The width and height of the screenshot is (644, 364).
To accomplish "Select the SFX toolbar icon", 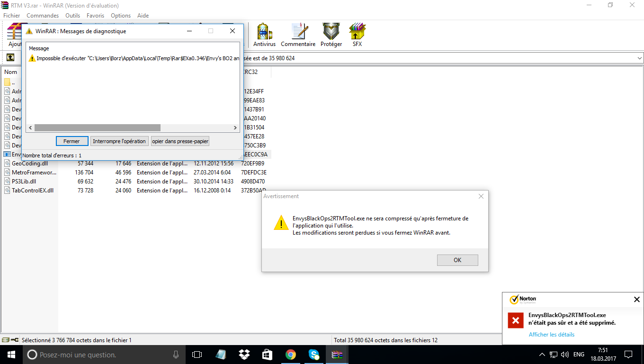I will pos(357,31).
